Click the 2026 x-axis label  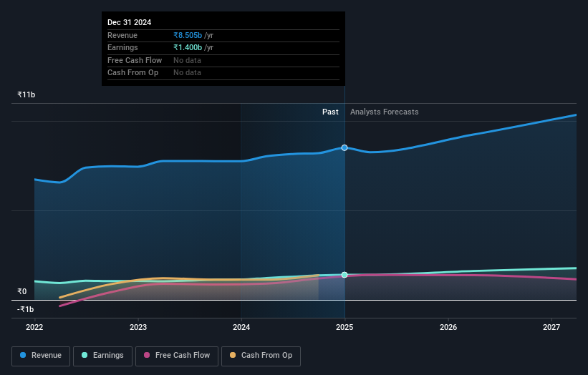[x=448, y=328]
